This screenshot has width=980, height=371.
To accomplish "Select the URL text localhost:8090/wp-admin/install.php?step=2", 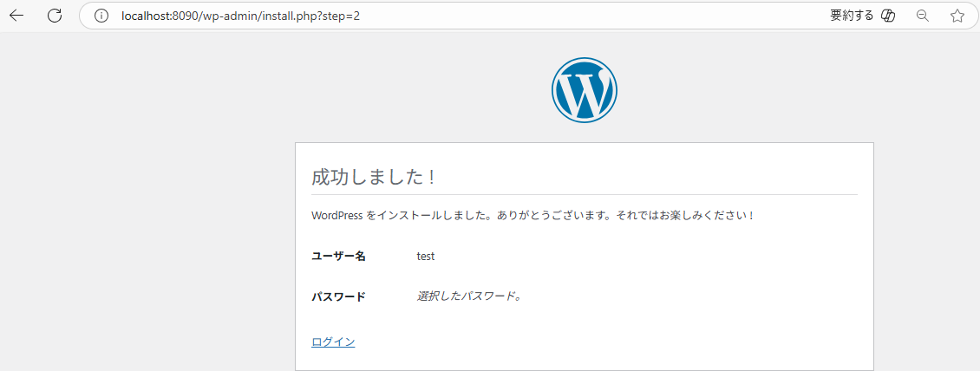I will 240,16.
